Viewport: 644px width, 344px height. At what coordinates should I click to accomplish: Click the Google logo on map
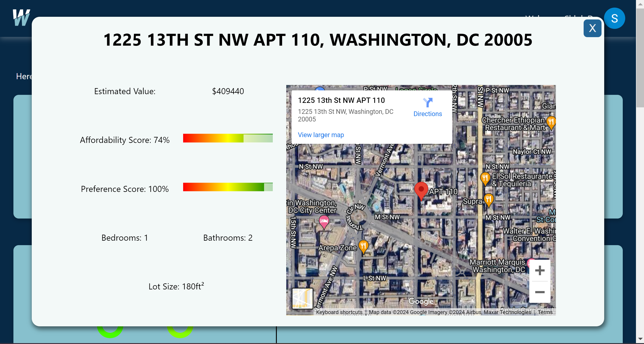point(421,301)
